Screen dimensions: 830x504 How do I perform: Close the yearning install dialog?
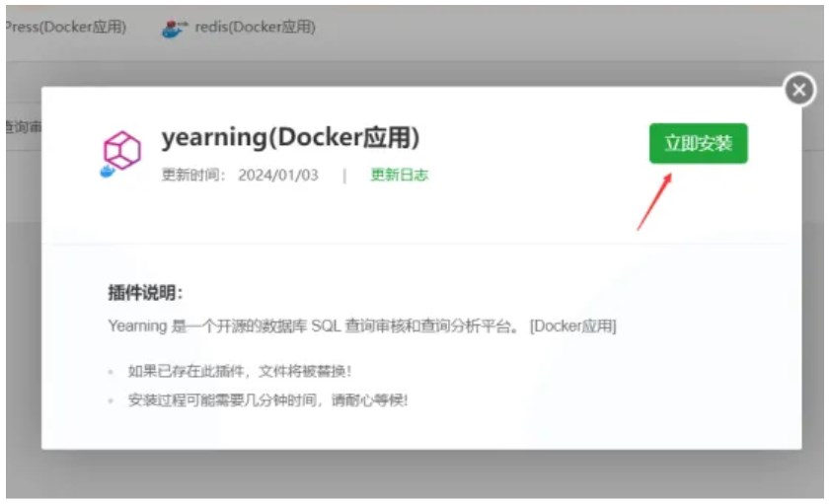click(x=799, y=90)
